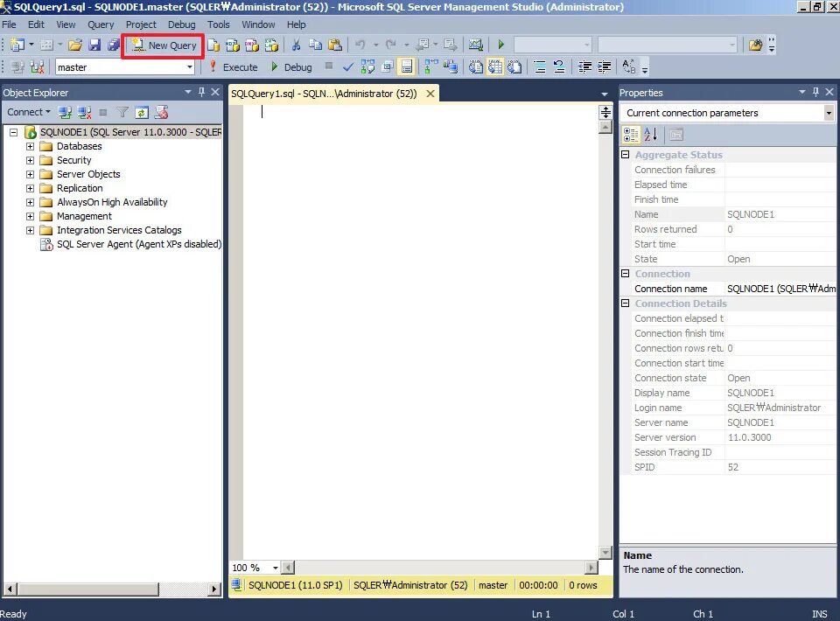The width and height of the screenshot is (840, 621).
Task: Click the Execute button
Action: click(234, 67)
